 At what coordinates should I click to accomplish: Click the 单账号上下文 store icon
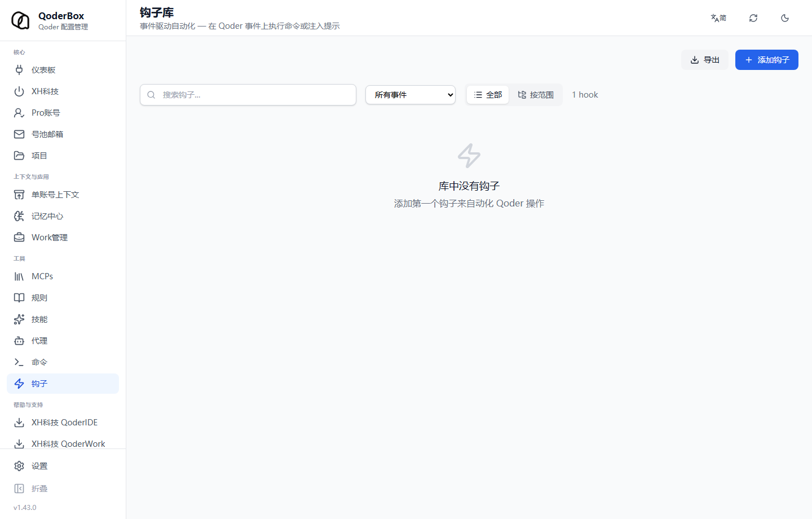(x=19, y=195)
